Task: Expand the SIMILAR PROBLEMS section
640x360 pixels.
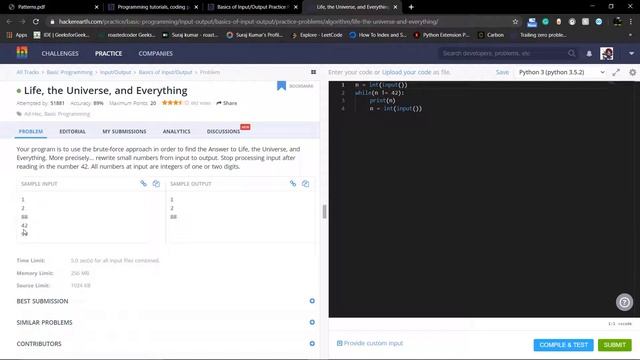Action: (x=312, y=322)
